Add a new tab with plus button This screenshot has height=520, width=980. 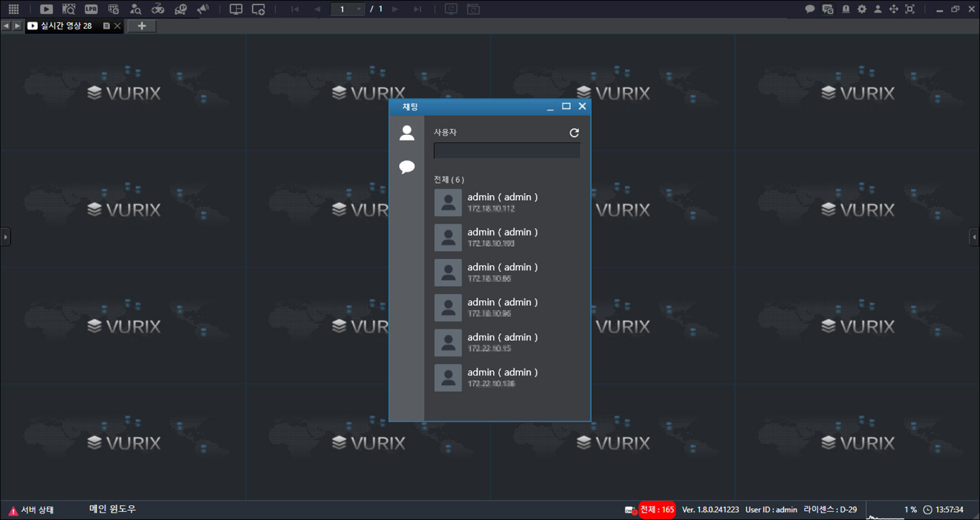pos(142,26)
